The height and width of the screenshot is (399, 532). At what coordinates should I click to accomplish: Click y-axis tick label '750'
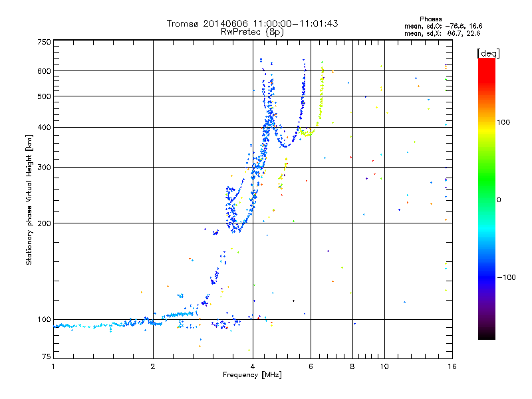tap(44, 42)
